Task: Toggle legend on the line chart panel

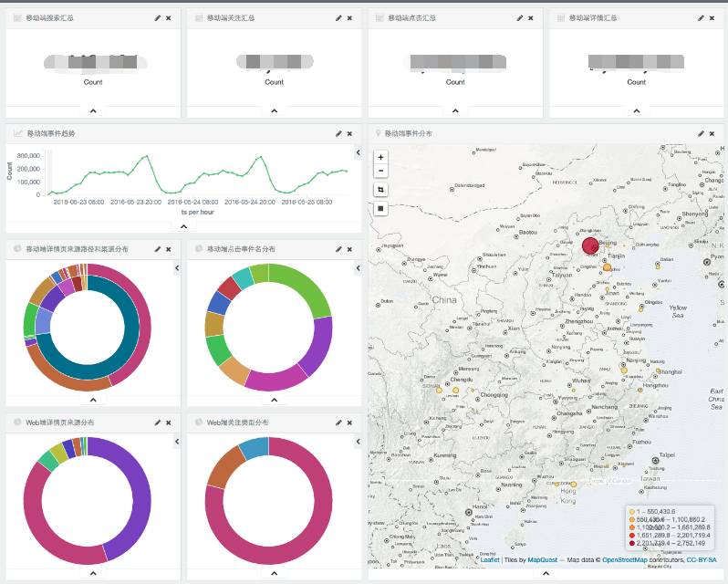Action: pos(358,152)
